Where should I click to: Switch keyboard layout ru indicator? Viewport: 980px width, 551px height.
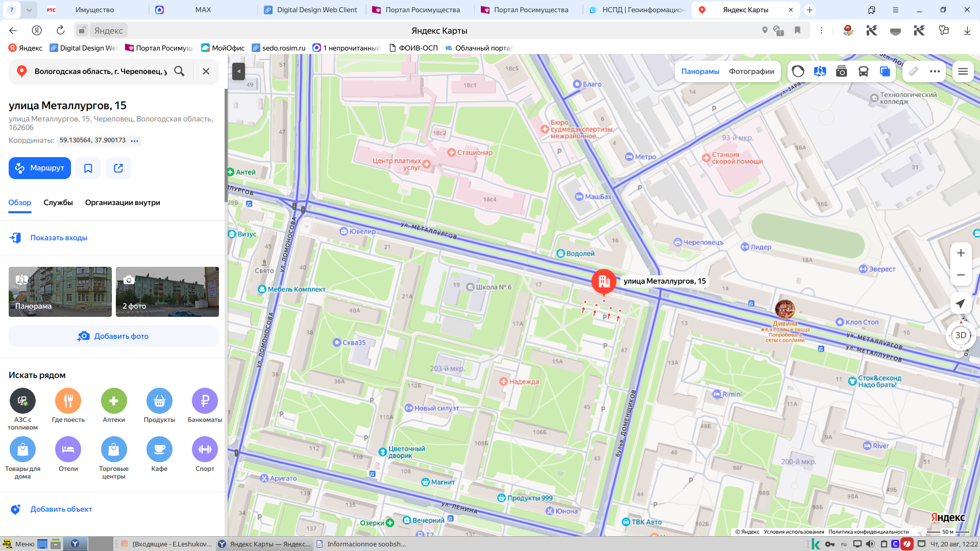click(x=844, y=544)
